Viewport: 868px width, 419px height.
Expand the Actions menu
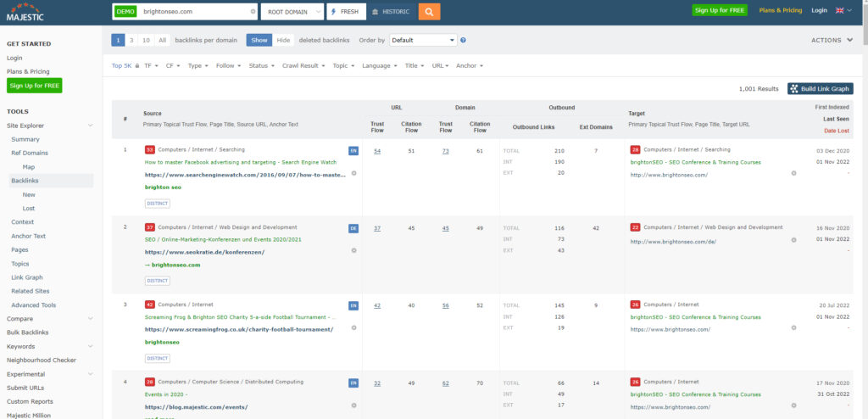832,40
